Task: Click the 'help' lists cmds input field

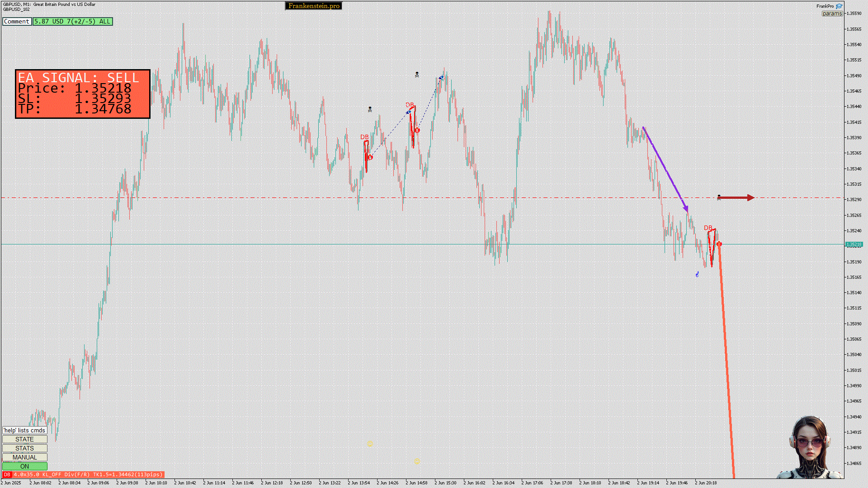Action: 24,430
